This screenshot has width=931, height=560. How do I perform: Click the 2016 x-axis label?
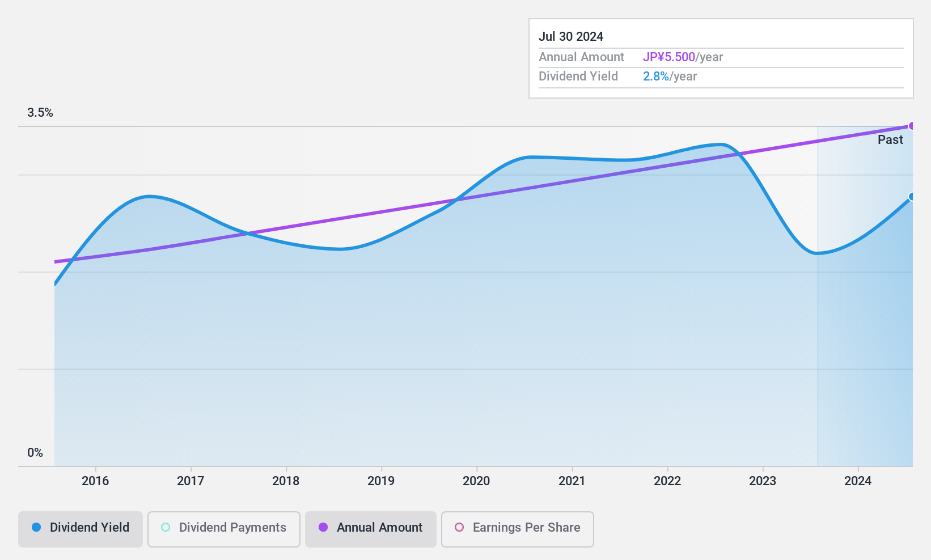95,481
